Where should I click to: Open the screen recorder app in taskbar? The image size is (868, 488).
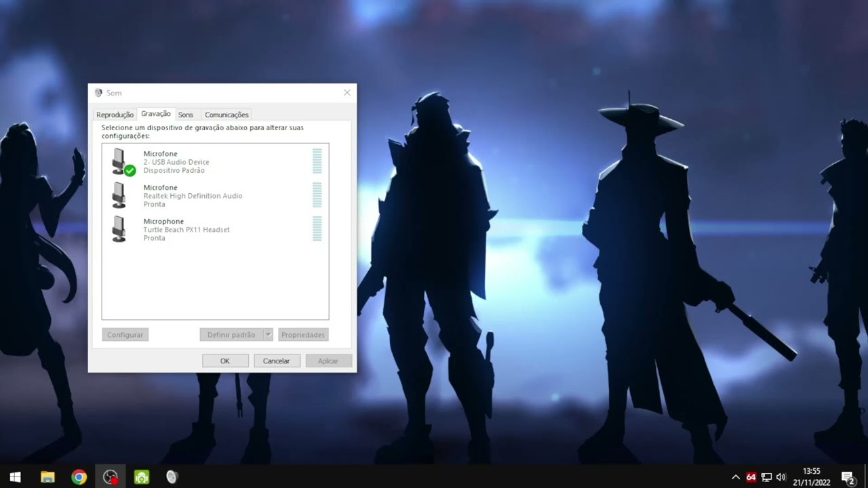tap(111, 477)
